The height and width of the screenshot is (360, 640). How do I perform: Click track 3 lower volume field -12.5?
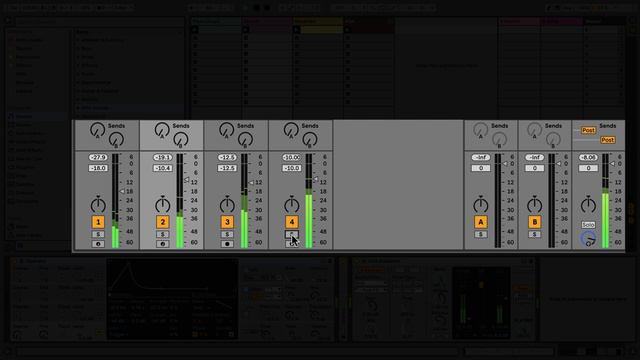(x=227, y=168)
